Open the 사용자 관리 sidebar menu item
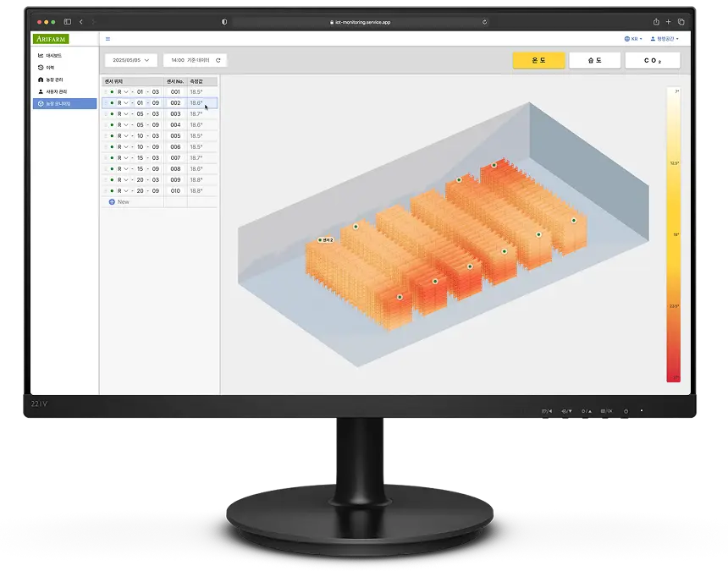 click(x=56, y=91)
